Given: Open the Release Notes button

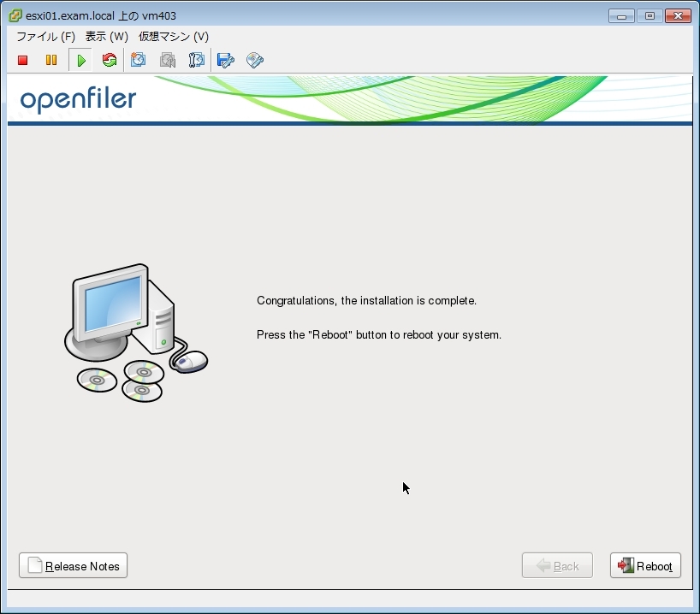Looking at the screenshot, I should [x=74, y=565].
